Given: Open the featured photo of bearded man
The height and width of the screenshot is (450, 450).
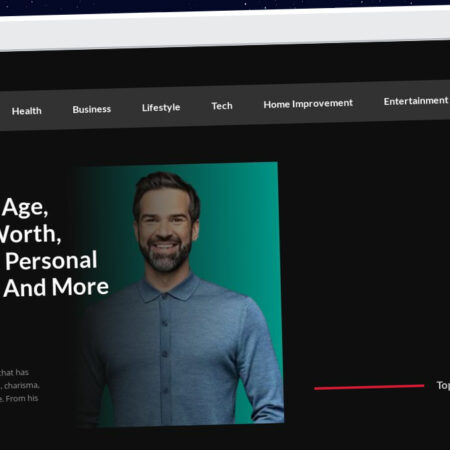Looking at the screenshot, I should (x=178, y=294).
